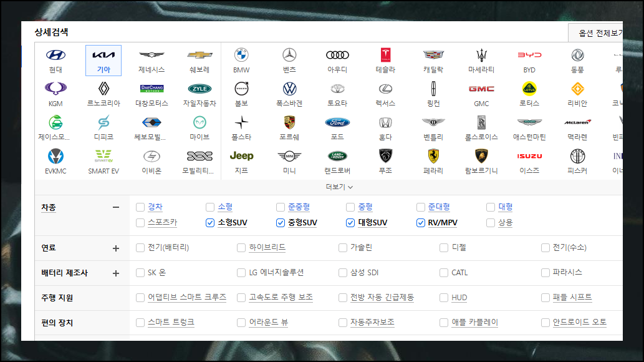The height and width of the screenshot is (362, 644).
Task: Check the 소형 vehicle type checkbox
Action: (x=210, y=207)
